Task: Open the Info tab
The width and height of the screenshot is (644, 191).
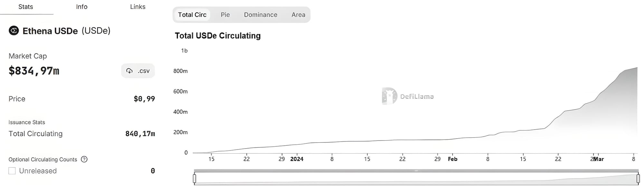Action: (x=82, y=7)
